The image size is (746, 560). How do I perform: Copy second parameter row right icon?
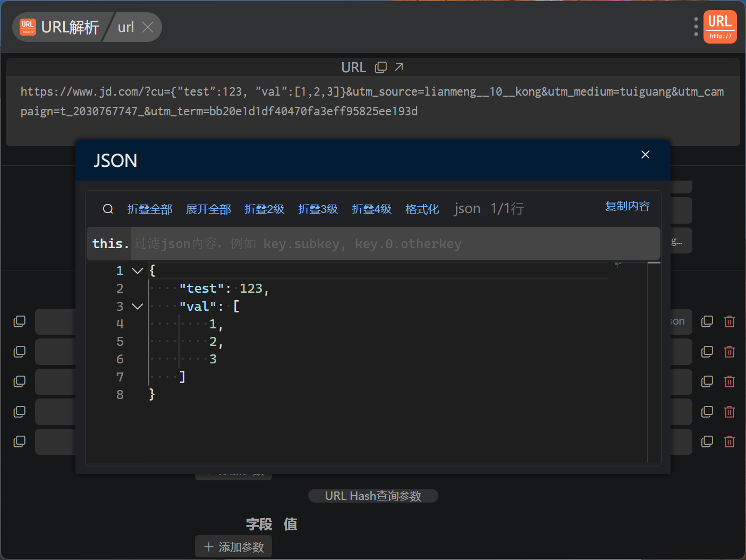click(x=707, y=352)
